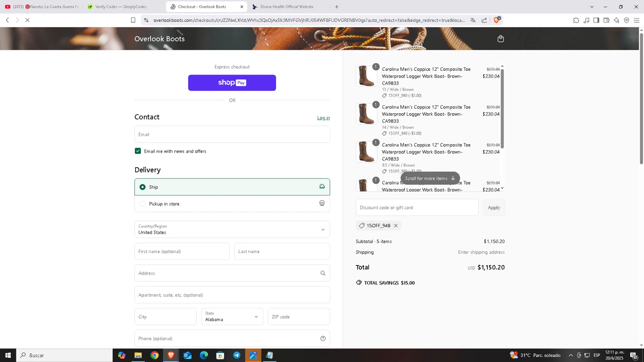
Task: Open the Brave VPN shield icon
Action: point(626,20)
